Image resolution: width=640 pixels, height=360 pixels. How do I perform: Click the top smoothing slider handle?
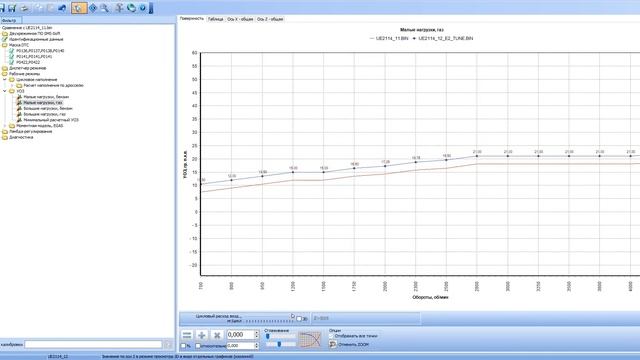click(x=268, y=336)
